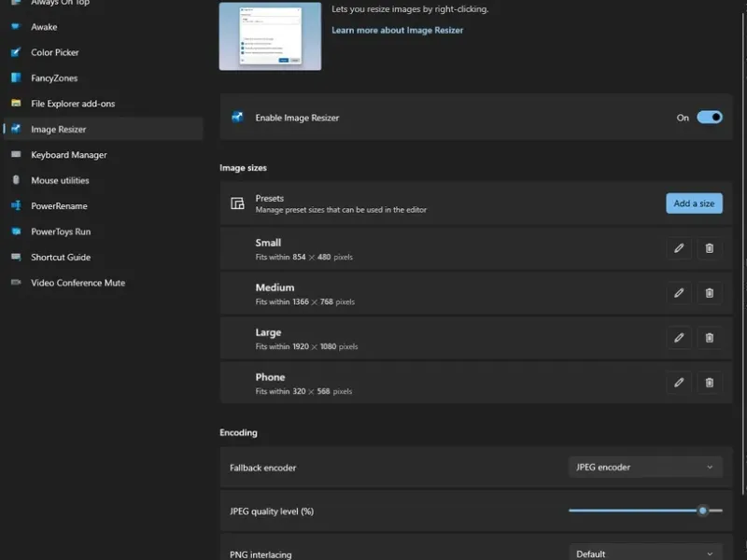Click the File Explorer add-ons icon
The height and width of the screenshot is (560, 747).
(16, 104)
